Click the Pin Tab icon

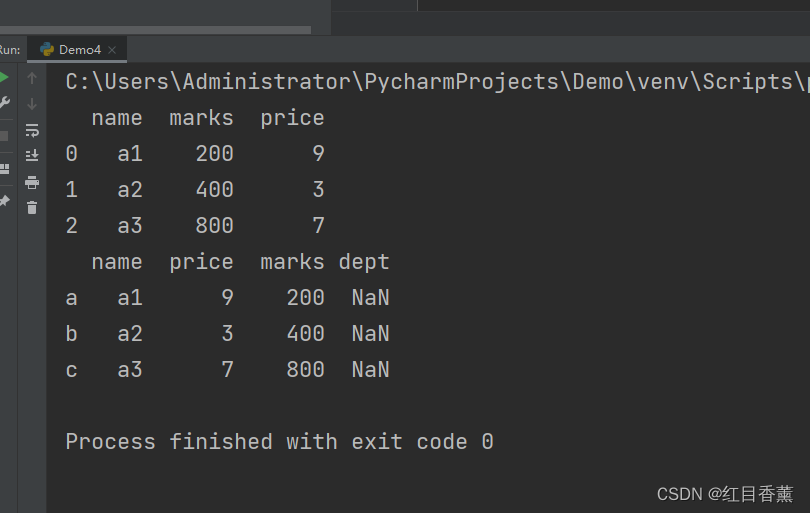[4, 201]
